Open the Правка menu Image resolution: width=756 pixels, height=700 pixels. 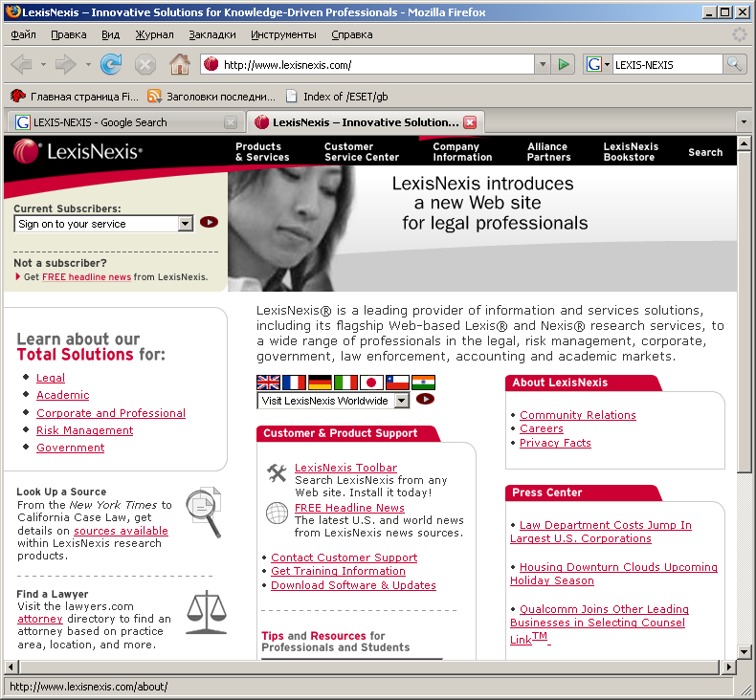coord(69,34)
